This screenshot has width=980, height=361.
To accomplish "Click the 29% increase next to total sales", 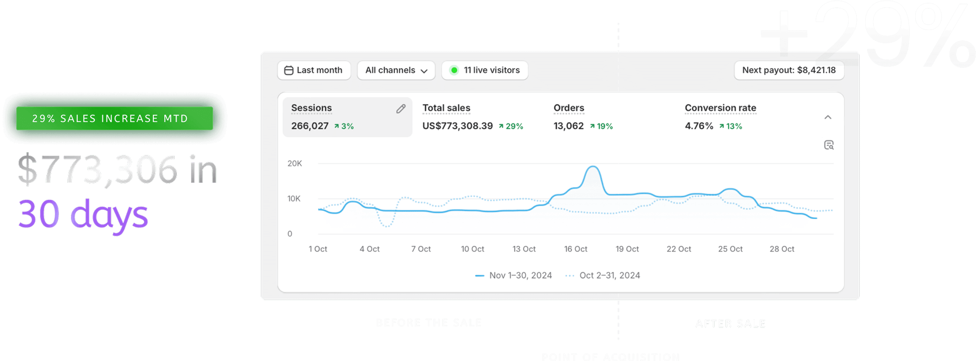I will point(511,126).
